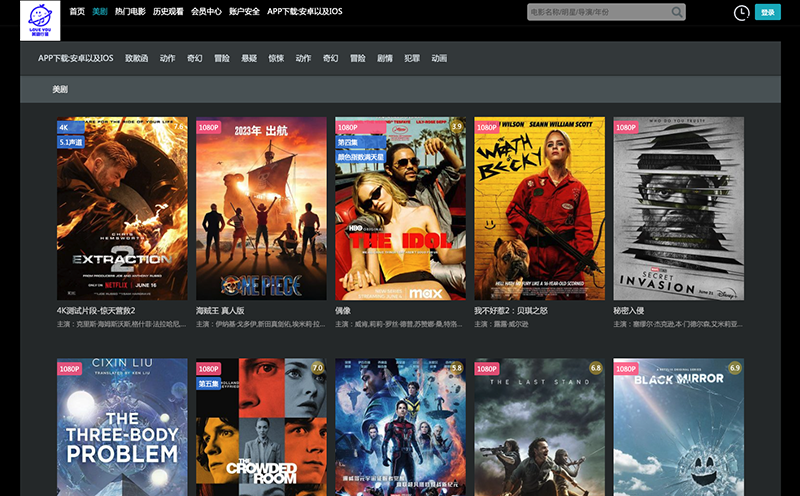The height and width of the screenshot is (496, 800).
Task: Click the 6.9 rating badge on Black Mirror
Action: (x=735, y=368)
